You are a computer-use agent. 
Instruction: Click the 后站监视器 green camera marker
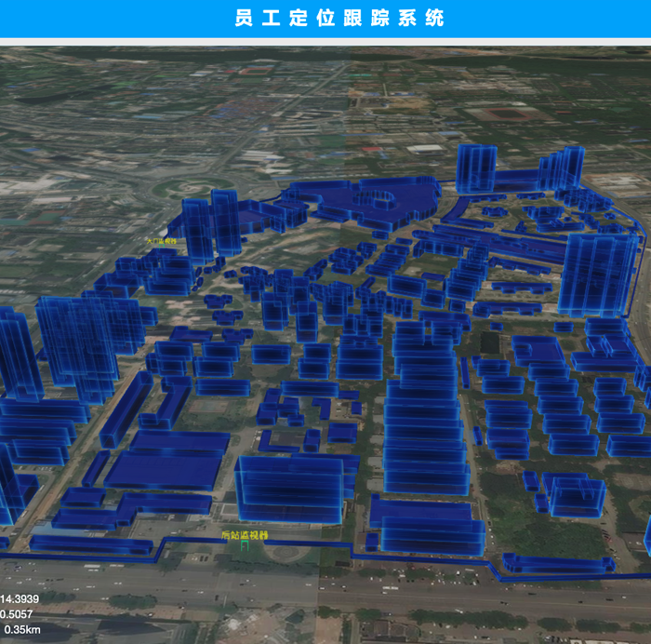click(245, 547)
